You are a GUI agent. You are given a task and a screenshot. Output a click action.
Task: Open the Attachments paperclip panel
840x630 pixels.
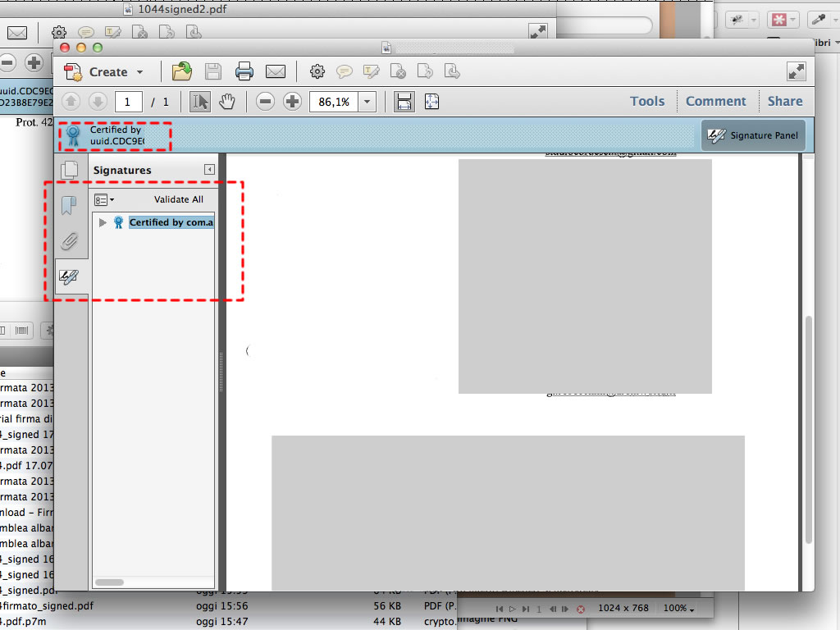pos(70,241)
